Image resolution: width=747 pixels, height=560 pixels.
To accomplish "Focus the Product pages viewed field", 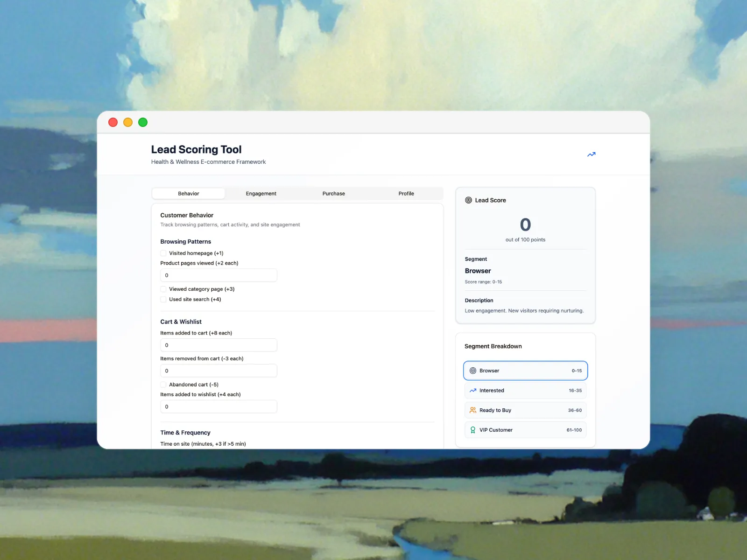I will point(218,275).
